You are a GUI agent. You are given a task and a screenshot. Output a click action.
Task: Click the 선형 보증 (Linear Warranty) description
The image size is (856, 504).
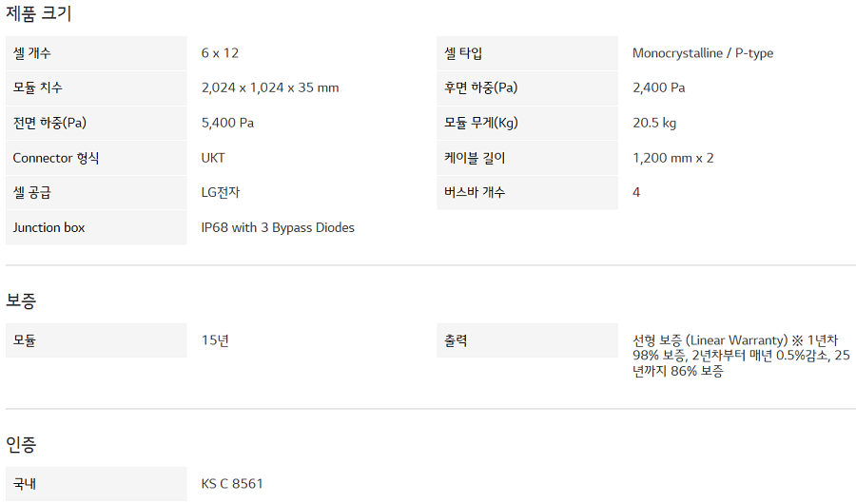click(741, 356)
